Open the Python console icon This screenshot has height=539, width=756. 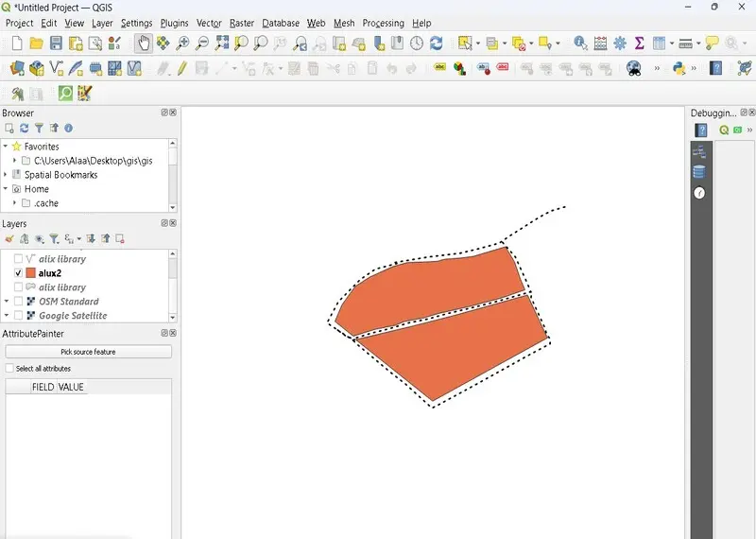coord(679,68)
